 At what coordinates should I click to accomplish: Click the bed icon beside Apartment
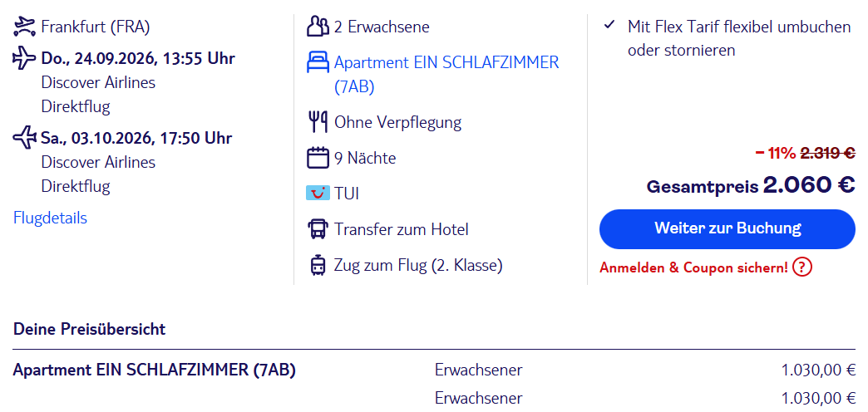318,63
